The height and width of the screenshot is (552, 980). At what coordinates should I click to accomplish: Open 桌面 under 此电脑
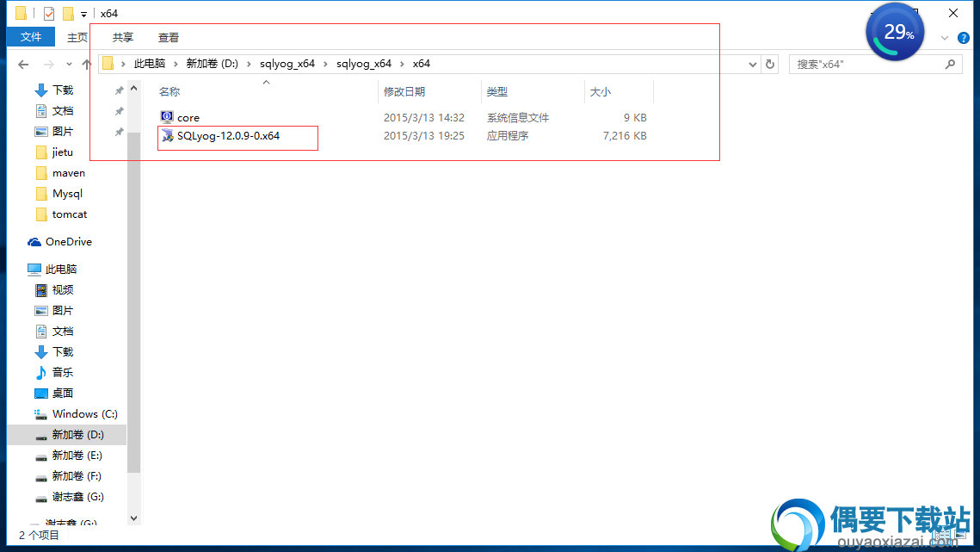(x=63, y=394)
